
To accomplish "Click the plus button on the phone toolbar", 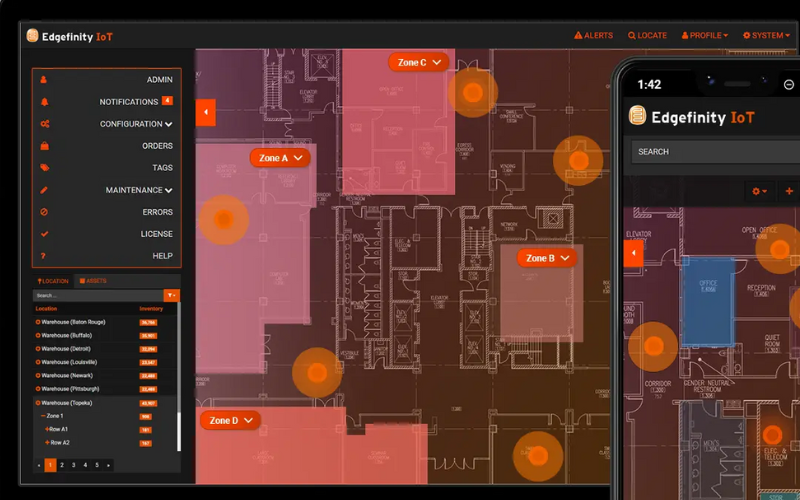I will (789, 190).
